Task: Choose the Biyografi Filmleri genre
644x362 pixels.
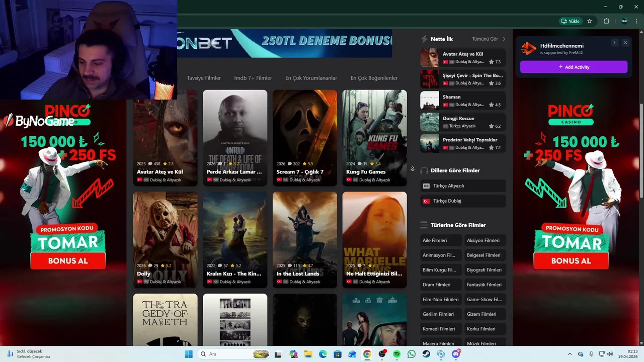Action: (x=485, y=270)
